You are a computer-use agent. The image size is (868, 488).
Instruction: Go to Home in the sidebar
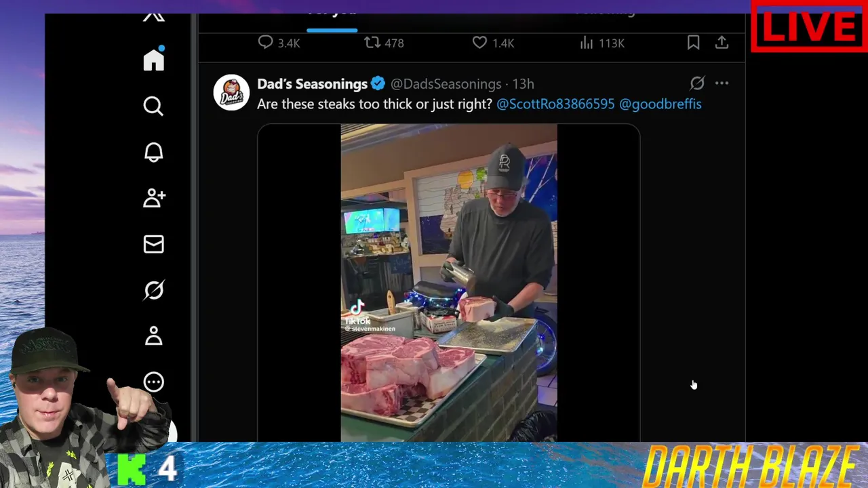click(x=154, y=60)
